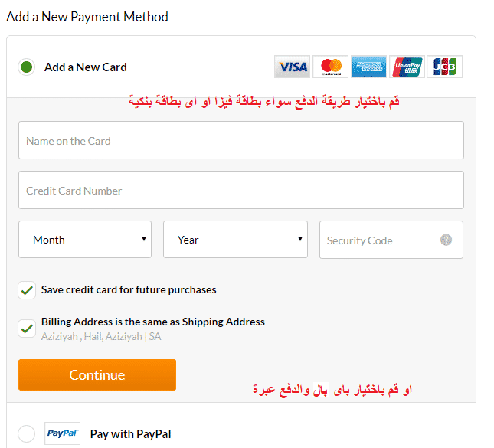Click the Pay with PayPal label
494x448 pixels.
[x=130, y=434]
